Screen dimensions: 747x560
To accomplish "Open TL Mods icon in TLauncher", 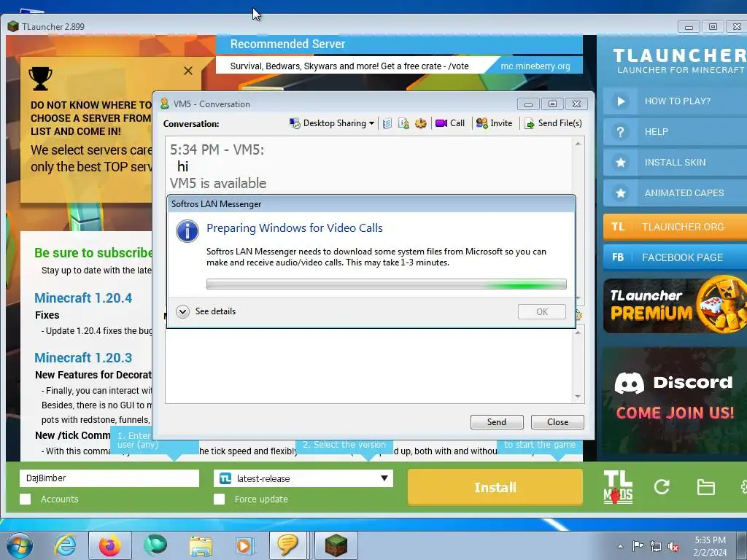I will point(618,487).
